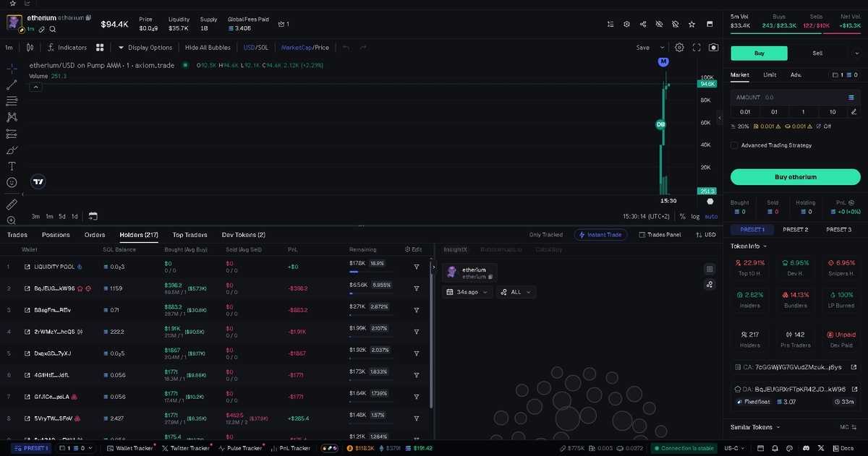Expand the buy panel chevron dropdown
868x456 pixels.
click(x=856, y=53)
